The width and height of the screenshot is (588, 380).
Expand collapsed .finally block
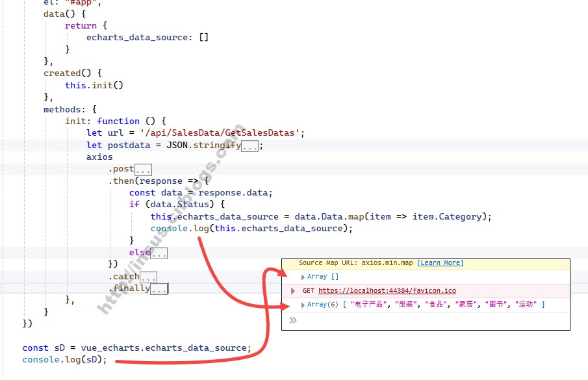(x=159, y=289)
